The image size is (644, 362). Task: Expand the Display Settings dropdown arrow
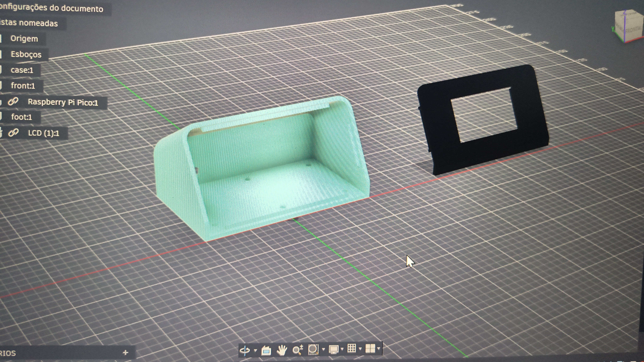(342, 349)
